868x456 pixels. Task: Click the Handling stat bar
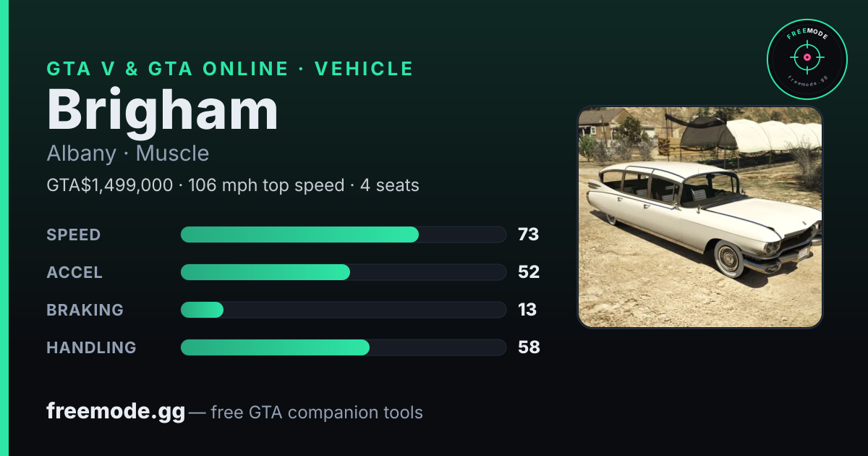point(343,347)
